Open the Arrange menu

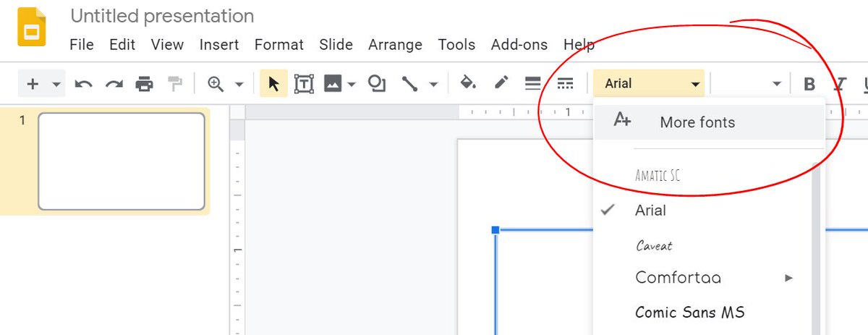(395, 45)
